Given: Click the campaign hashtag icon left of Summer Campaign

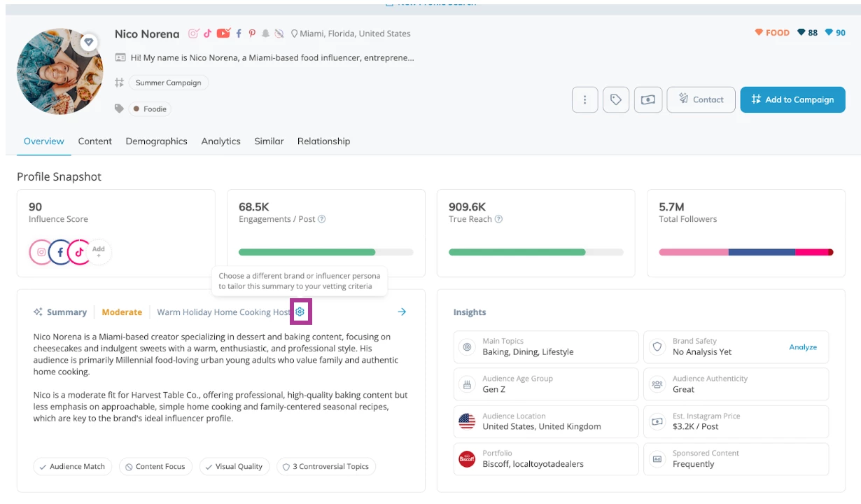Looking at the screenshot, I should tap(120, 83).
